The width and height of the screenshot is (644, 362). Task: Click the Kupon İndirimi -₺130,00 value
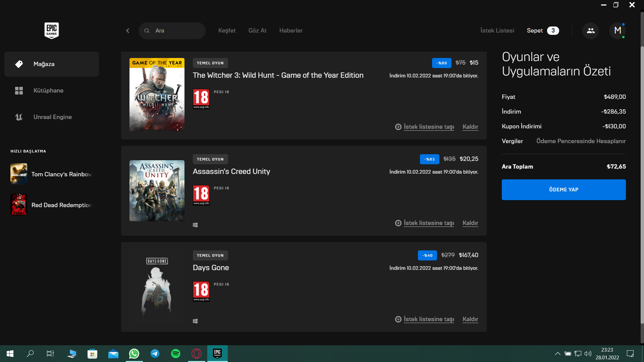point(614,126)
